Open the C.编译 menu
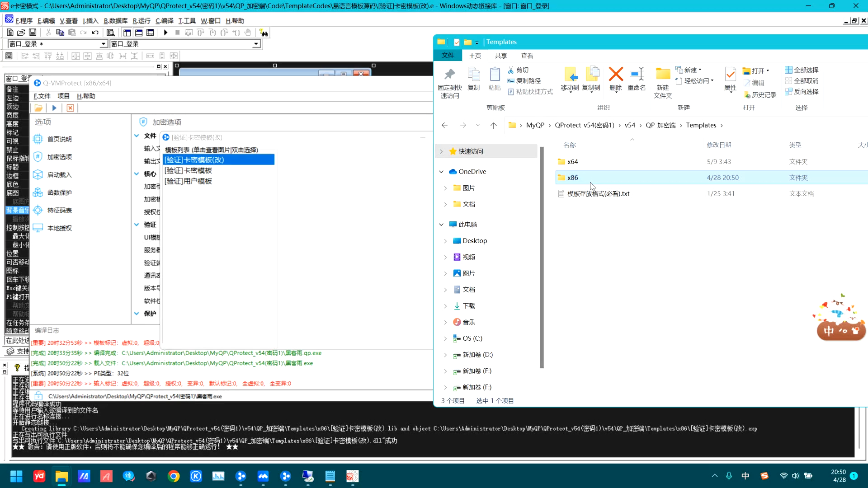The height and width of the screenshot is (488, 868). pyautogui.click(x=164, y=21)
